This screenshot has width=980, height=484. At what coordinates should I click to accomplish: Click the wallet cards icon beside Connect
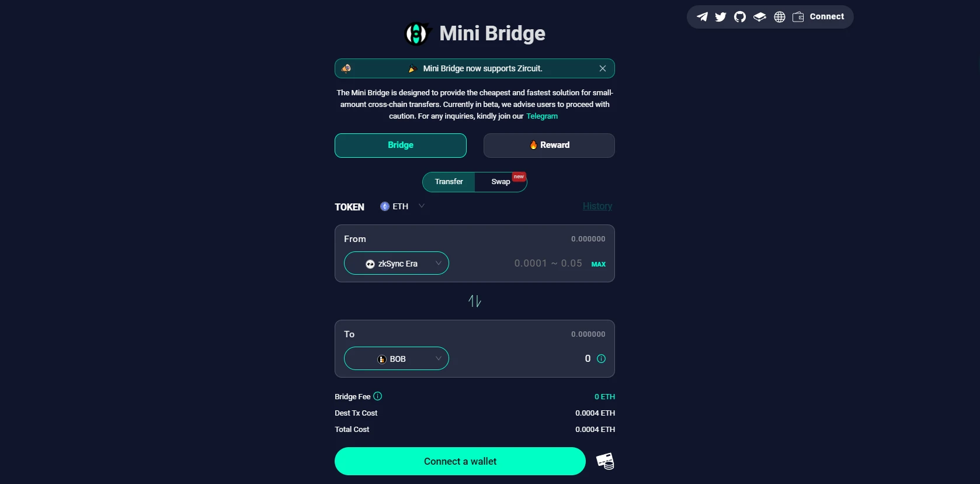click(605, 461)
